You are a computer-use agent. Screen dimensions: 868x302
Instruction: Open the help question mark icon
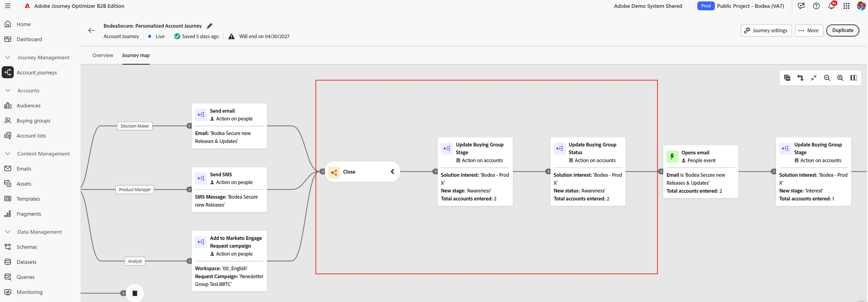coord(817,6)
